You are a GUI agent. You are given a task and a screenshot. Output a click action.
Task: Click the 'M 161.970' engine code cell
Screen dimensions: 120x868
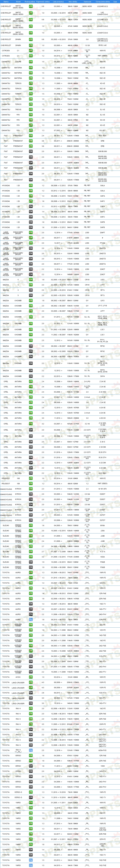tap(103, 489)
